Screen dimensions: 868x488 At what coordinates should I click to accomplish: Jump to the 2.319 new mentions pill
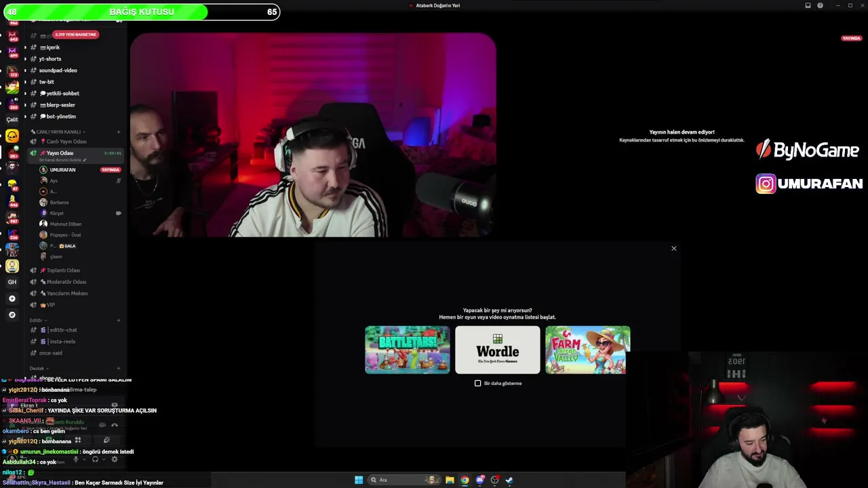75,35
